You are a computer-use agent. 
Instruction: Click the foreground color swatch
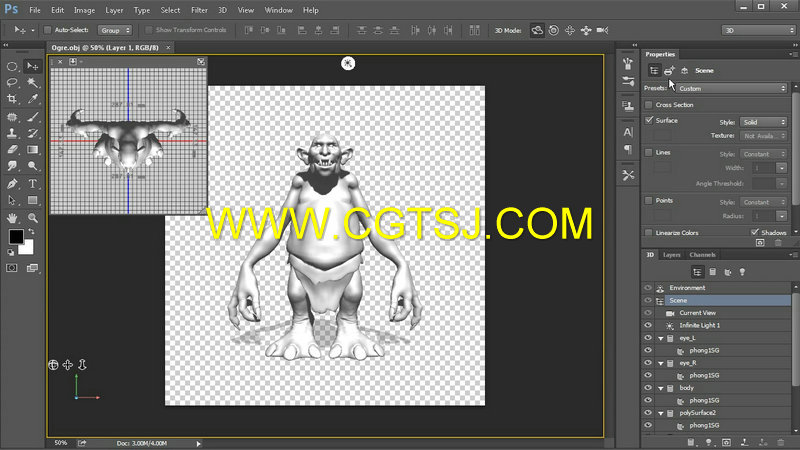16,236
